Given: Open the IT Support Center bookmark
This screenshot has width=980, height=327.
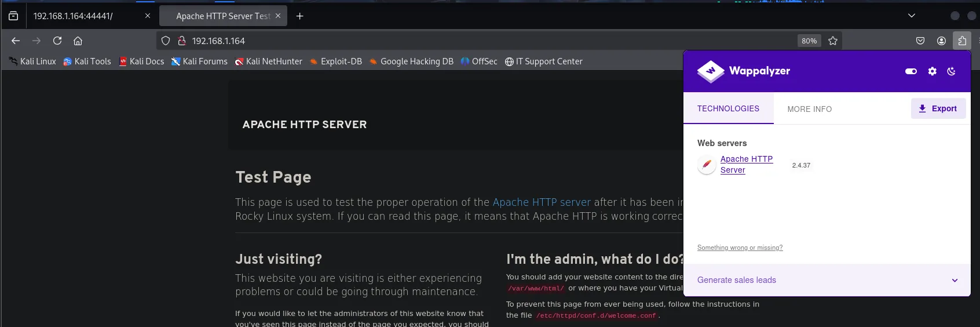Looking at the screenshot, I should [543, 61].
